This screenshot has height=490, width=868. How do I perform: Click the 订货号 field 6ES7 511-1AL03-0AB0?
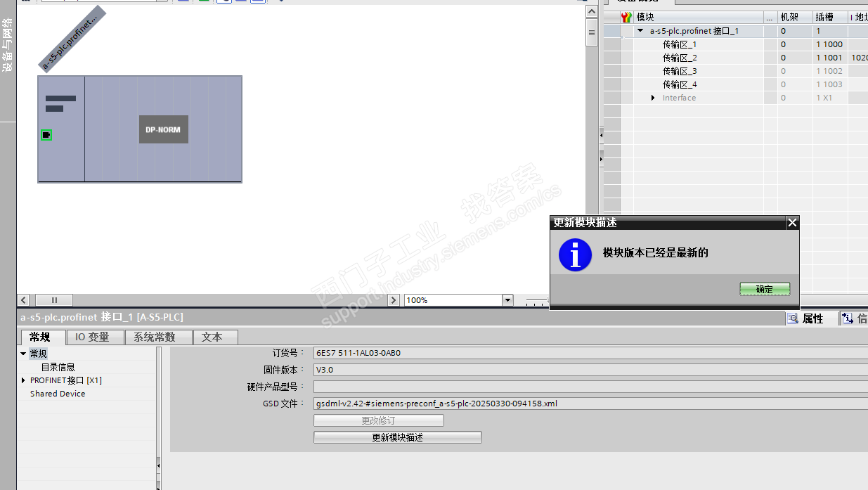click(590, 353)
